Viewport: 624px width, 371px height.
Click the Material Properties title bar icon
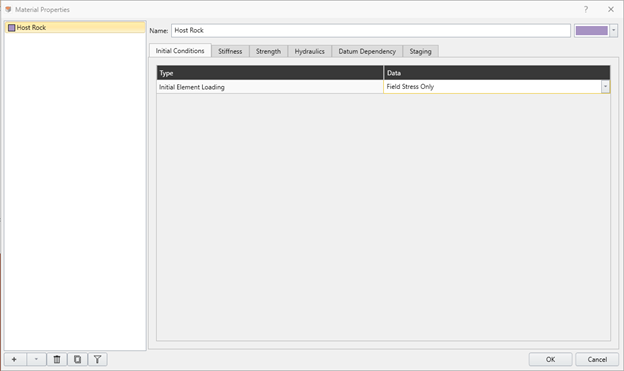coord(8,9)
